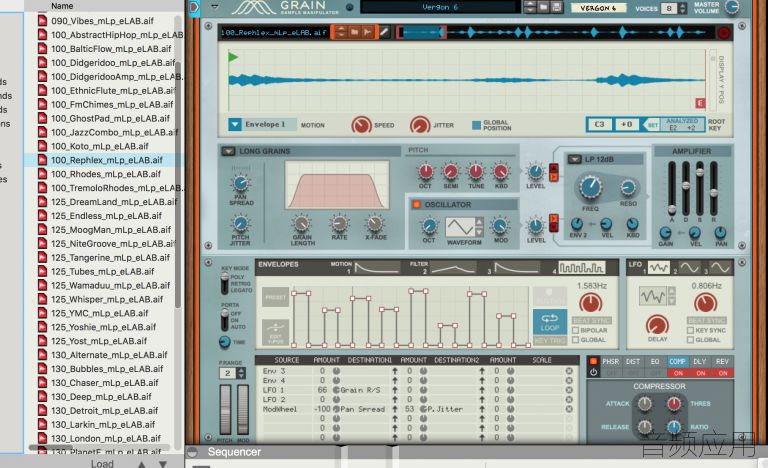Click the Grain Length knob

tap(302, 224)
